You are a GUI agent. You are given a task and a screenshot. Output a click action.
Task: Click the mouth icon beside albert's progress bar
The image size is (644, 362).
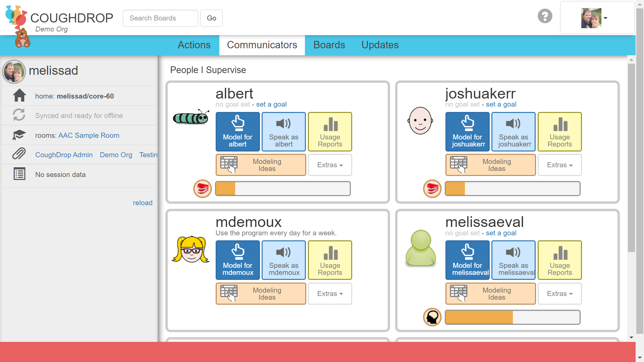[203, 189]
